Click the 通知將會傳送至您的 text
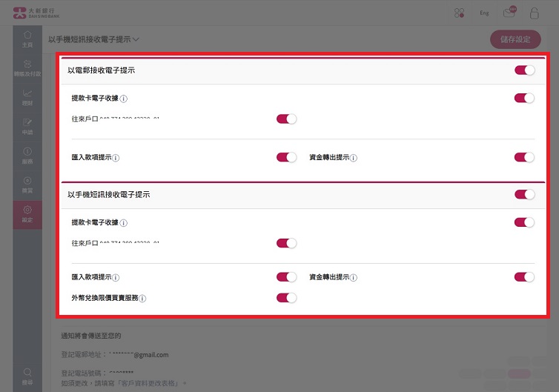This screenshot has width=559, height=392. point(91,336)
